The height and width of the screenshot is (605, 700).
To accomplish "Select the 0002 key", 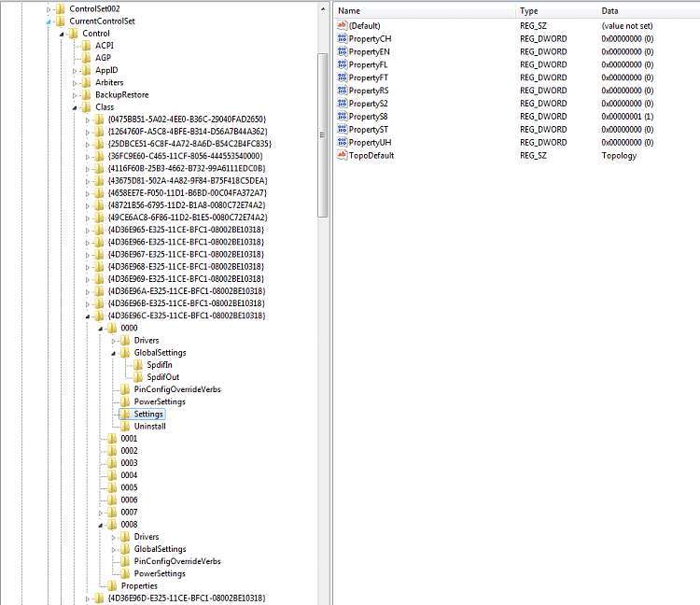I will click(x=129, y=451).
